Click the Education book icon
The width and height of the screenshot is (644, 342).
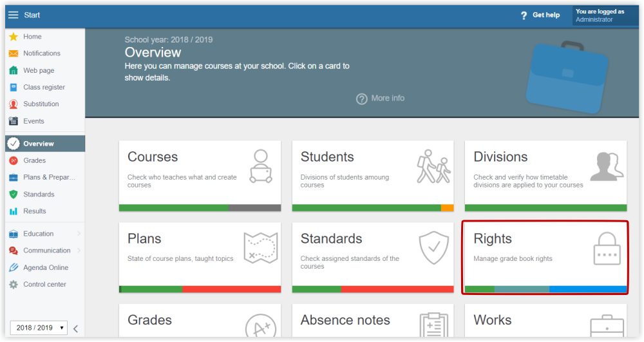(14, 234)
